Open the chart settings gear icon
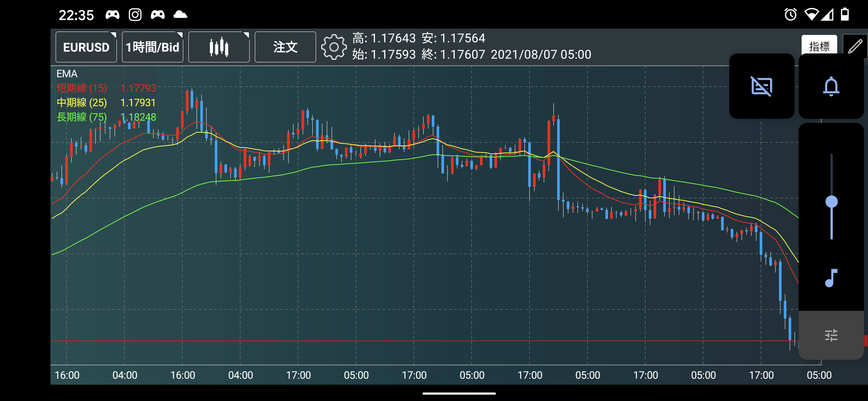 333,47
